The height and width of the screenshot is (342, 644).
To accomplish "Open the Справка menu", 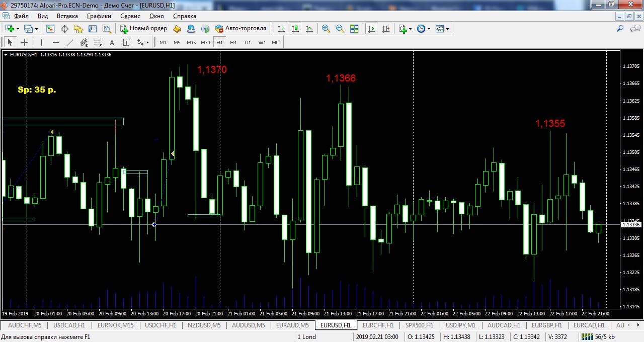I will pos(185,16).
